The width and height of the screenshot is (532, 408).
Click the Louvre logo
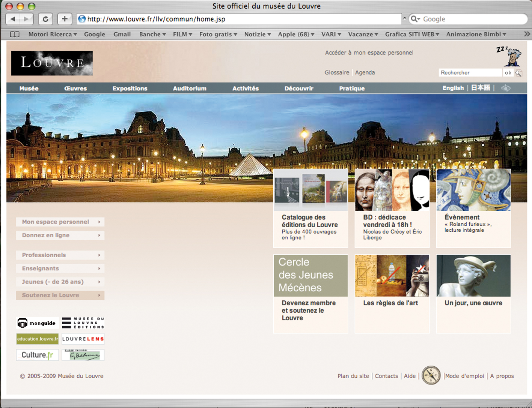(52, 63)
